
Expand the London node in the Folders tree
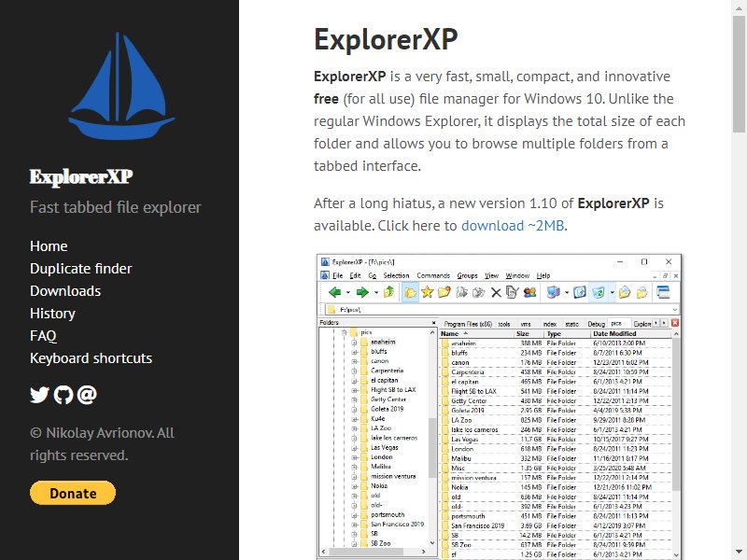(355, 457)
